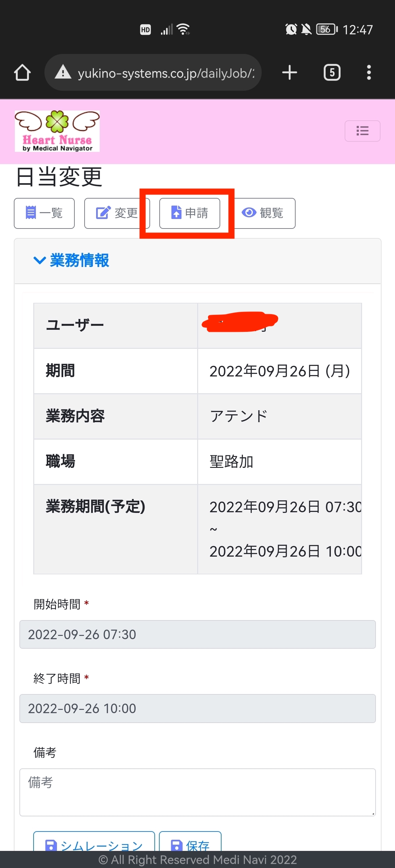Collapse the 業務情報 panel heading
Image resolution: width=395 pixels, height=868 pixels.
[x=79, y=260]
